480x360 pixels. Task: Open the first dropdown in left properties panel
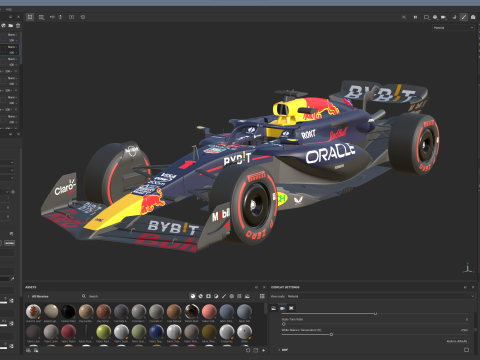(x=7, y=162)
